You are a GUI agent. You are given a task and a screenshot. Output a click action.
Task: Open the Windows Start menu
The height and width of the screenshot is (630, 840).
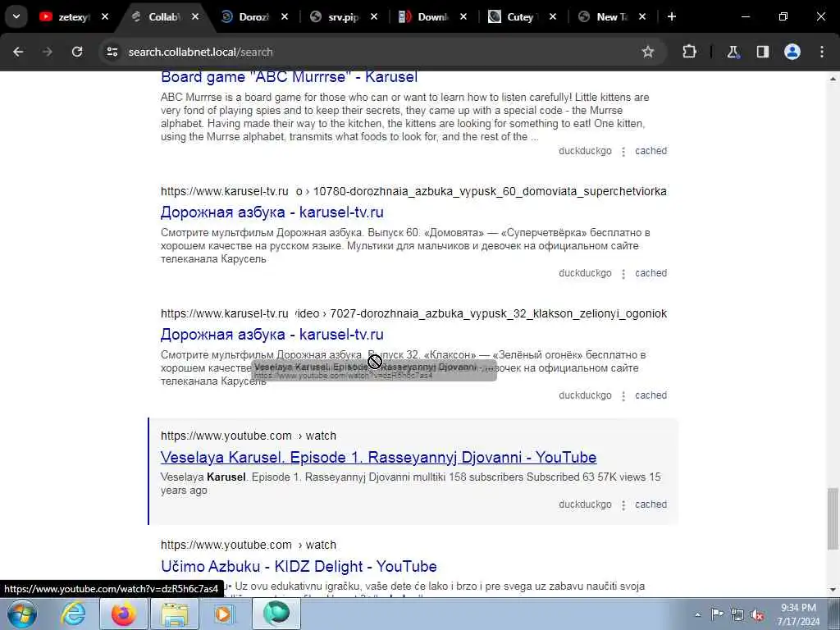22,614
